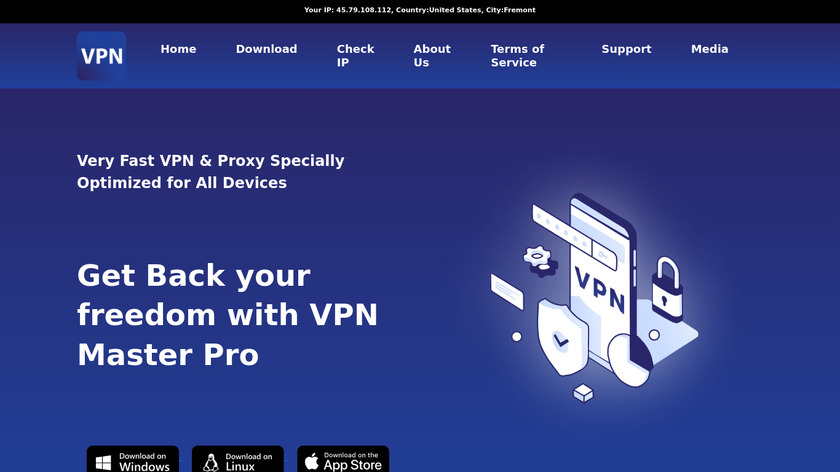Click the shield with checkmark illustration
This screenshot has height=472, width=840.
(x=561, y=338)
